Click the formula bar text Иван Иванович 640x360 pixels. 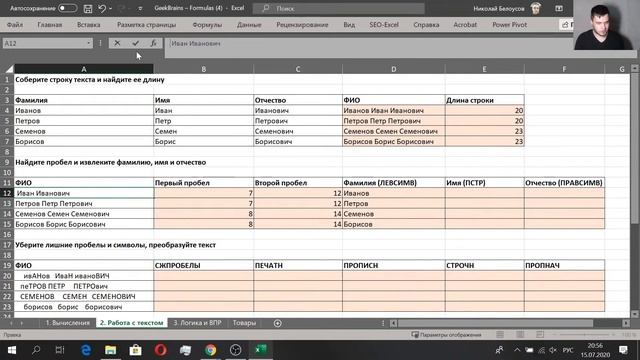click(x=196, y=43)
